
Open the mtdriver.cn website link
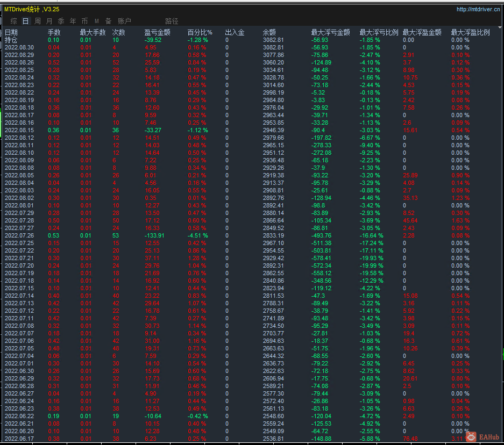pyautogui.click(x=478, y=9)
